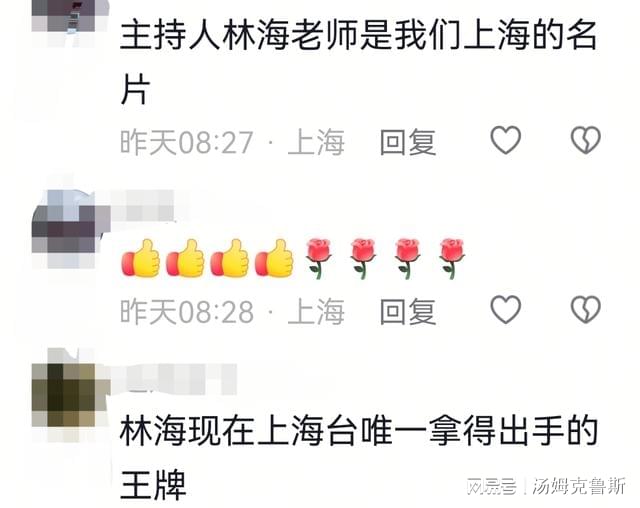The image size is (640, 508).
Task: Open the third commenter's pixelated avatar
Action: (69, 394)
